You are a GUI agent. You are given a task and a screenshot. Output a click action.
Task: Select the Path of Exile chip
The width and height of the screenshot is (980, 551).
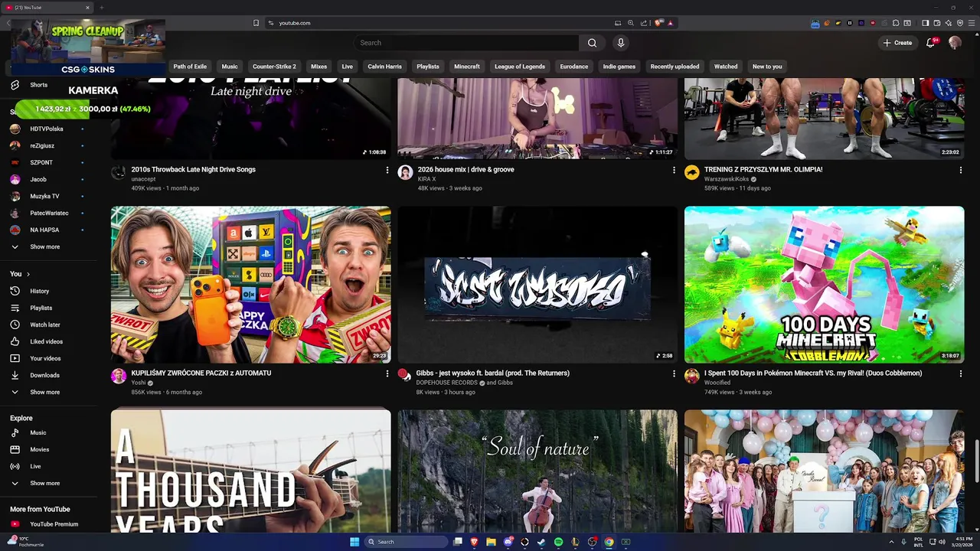[190, 67]
